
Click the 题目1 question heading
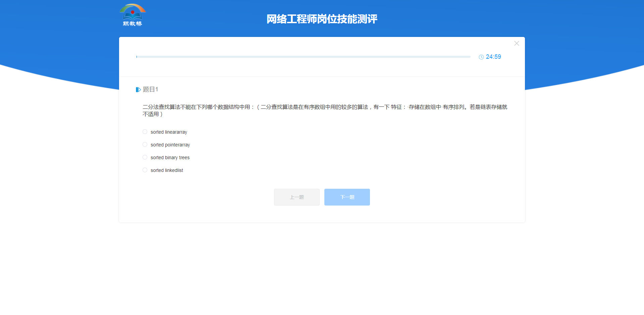tap(150, 90)
